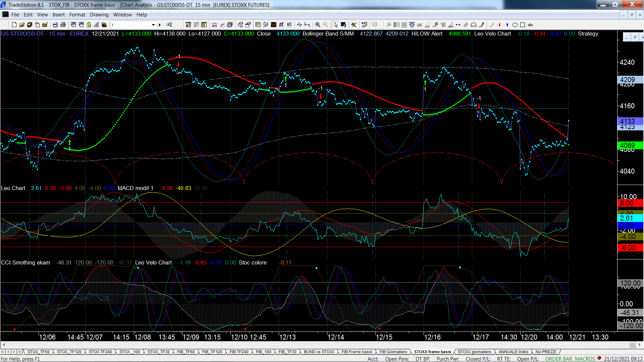The width and height of the screenshot is (644, 362).
Task: Click the CCI Smothing ekam label
Action: click(x=25, y=262)
